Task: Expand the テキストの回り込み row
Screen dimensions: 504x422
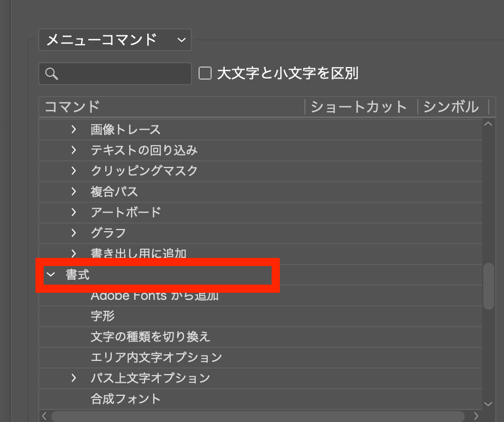Action: tap(74, 150)
